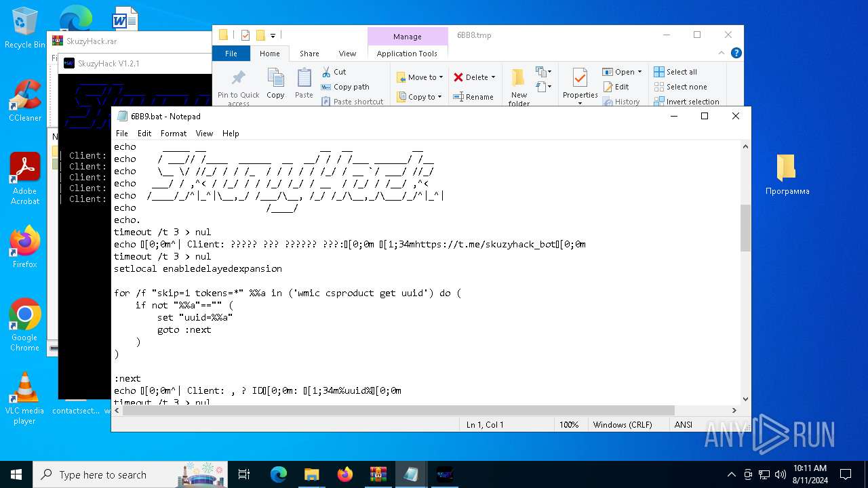Open the Notepad View menu

[204, 134]
